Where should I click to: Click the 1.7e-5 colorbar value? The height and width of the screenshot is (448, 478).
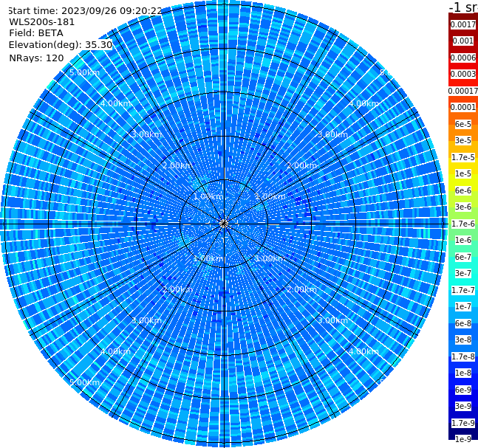[x=463, y=157]
